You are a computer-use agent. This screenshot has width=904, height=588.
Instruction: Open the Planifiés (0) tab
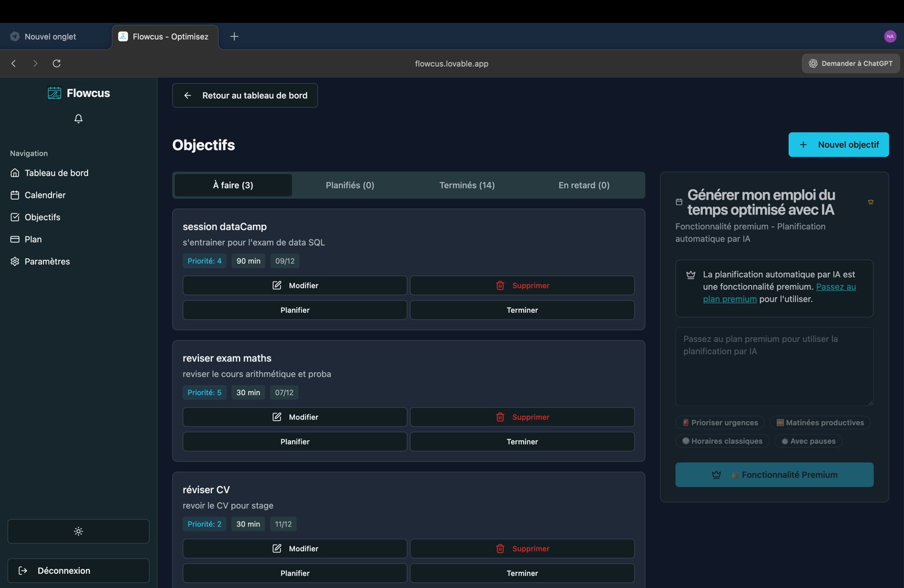pyautogui.click(x=350, y=185)
